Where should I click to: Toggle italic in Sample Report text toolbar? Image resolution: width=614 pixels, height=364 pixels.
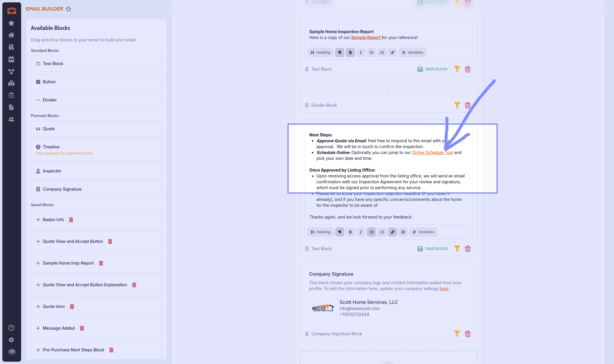pyautogui.click(x=361, y=53)
